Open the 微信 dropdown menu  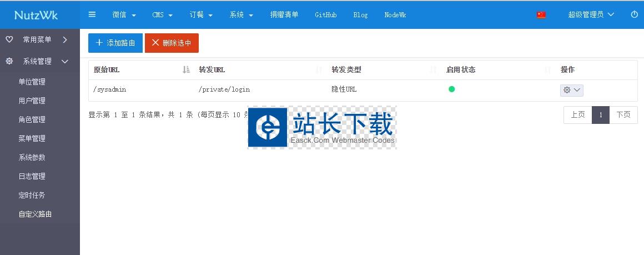tap(124, 15)
